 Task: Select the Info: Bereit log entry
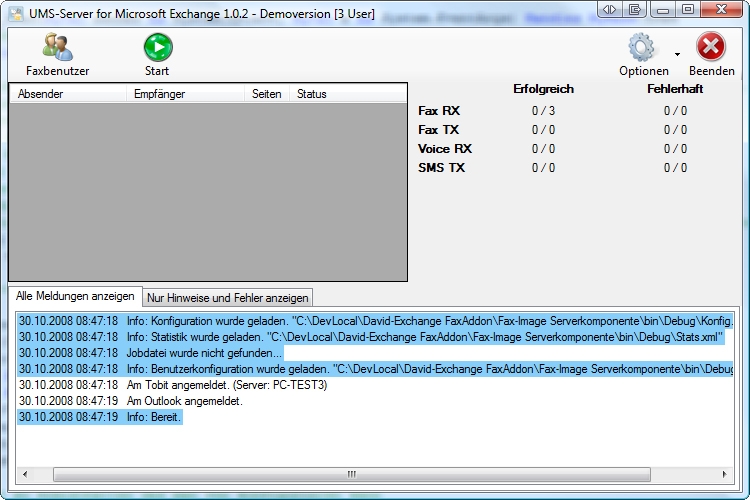(x=100, y=417)
